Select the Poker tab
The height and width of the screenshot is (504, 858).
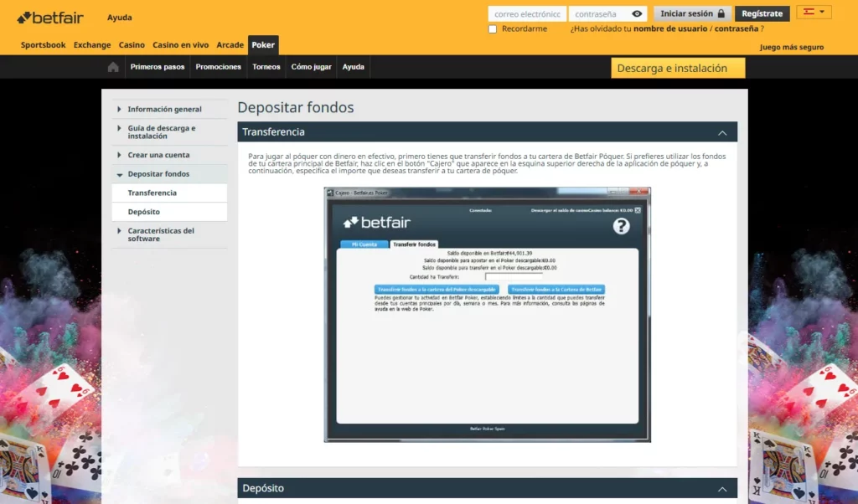(x=263, y=45)
